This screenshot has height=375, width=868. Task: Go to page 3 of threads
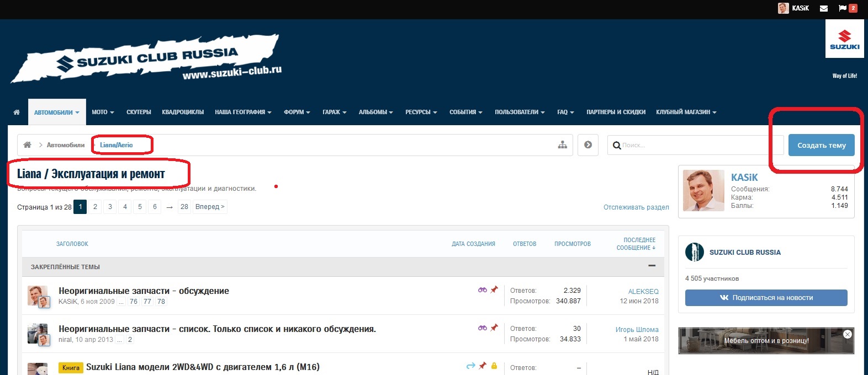110,207
